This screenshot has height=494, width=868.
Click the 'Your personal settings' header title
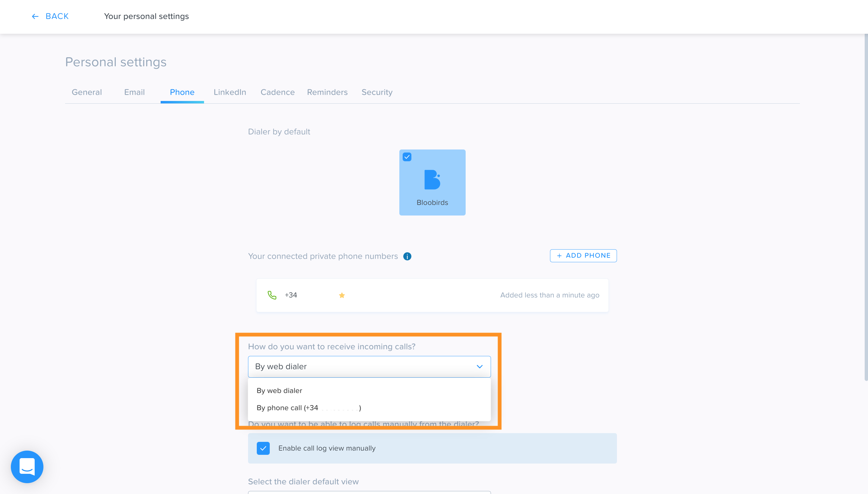click(146, 16)
